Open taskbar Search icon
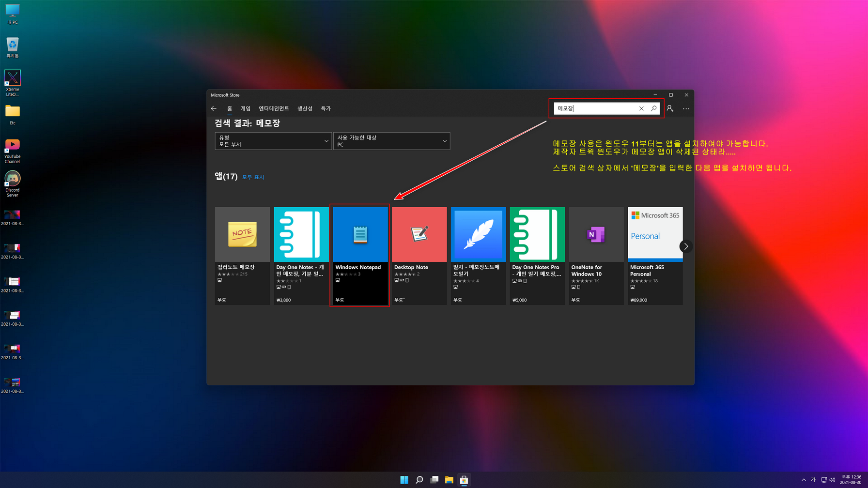This screenshot has width=868, height=488. [419, 480]
